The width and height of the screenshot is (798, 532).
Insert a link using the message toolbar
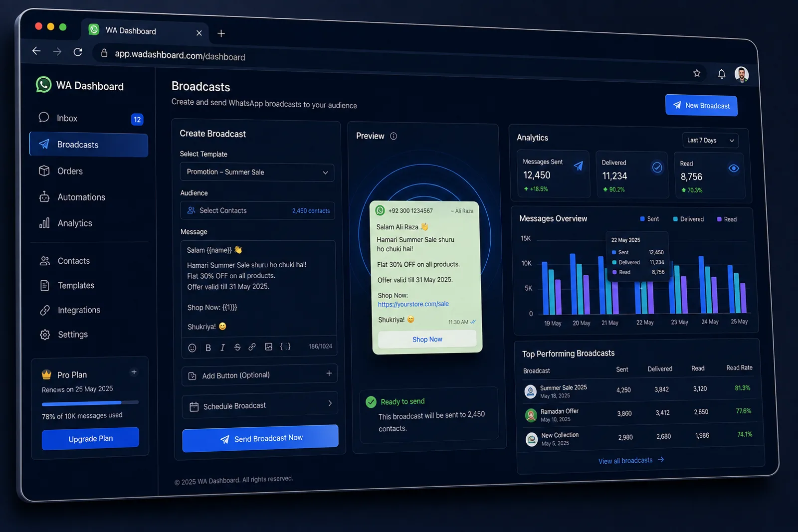click(x=252, y=347)
